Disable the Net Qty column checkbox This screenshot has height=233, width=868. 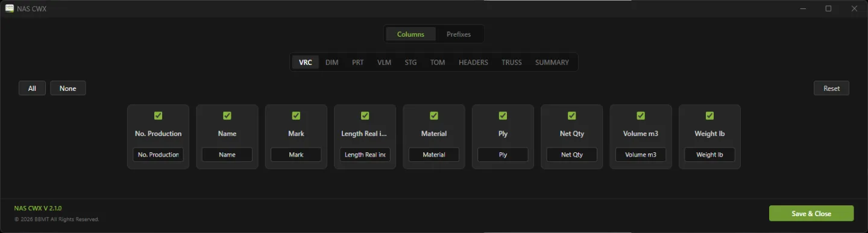point(571,116)
